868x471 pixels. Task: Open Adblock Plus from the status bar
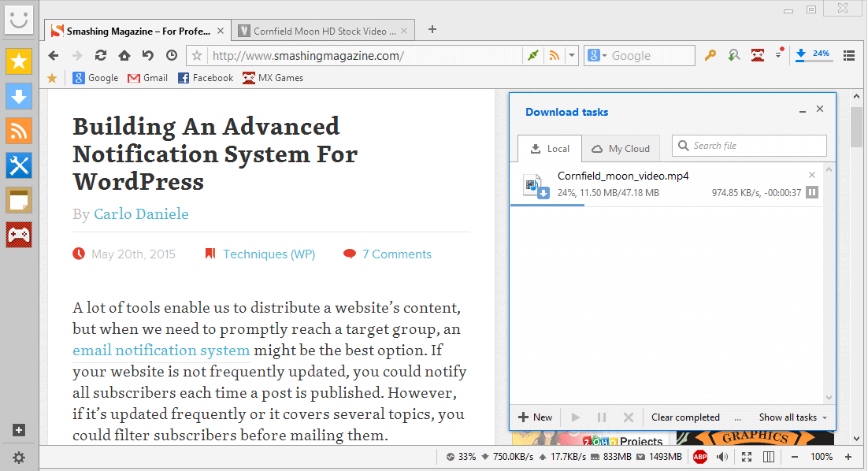tap(700, 457)
